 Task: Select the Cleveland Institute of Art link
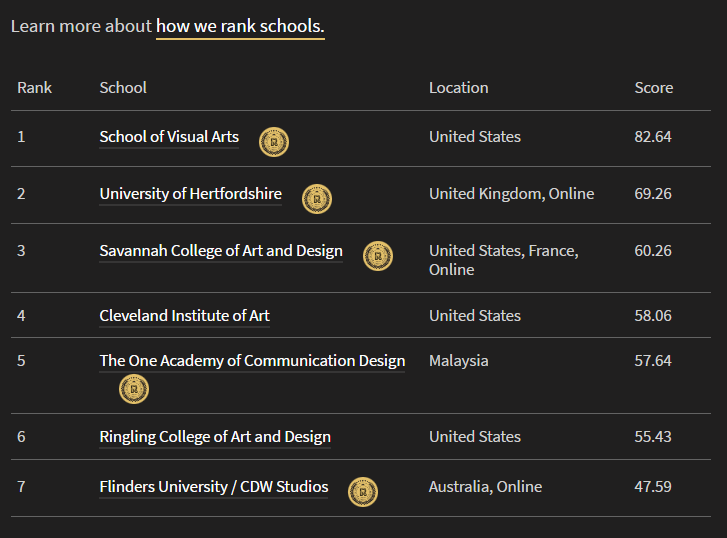184,316
